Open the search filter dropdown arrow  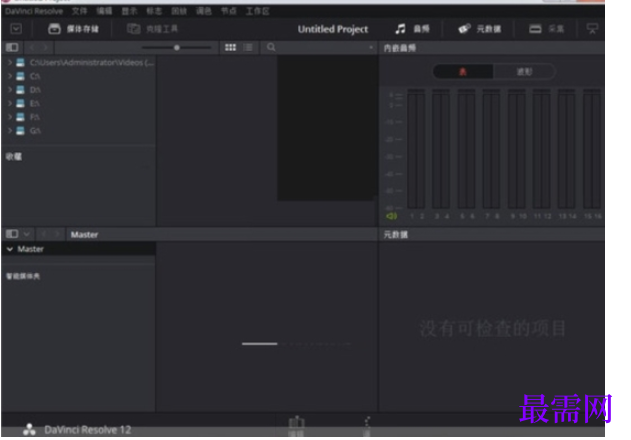click(x=371, y=48)
